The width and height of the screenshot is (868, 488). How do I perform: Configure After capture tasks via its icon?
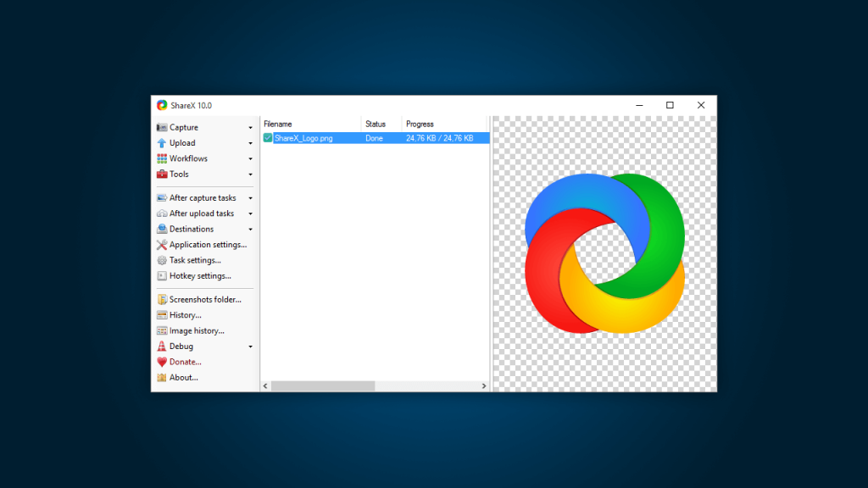tap(161, 197)
